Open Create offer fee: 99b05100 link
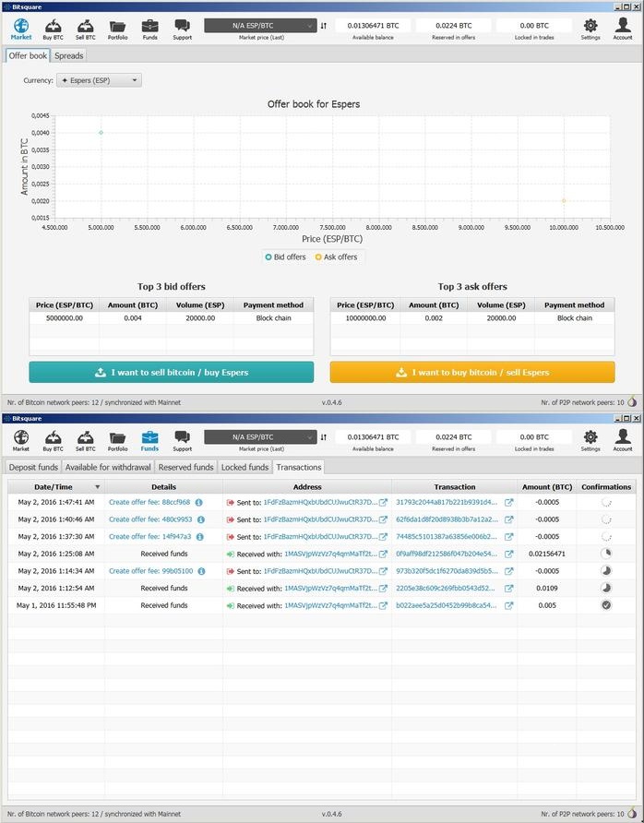The image size is (644, 823). tap(151, 571)
